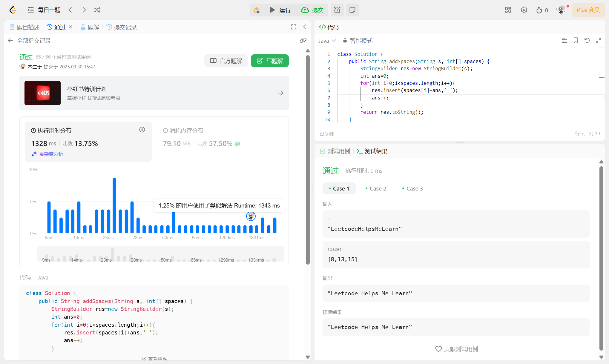Click the shuffle random problem icon
609x364 pixels.
click(x=97, y=10)
